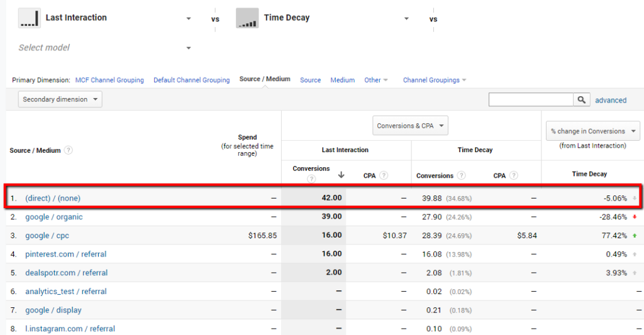Open the pinterest.com / referral row link
This screenshot has width=644, height=335.
click(65, 254)
